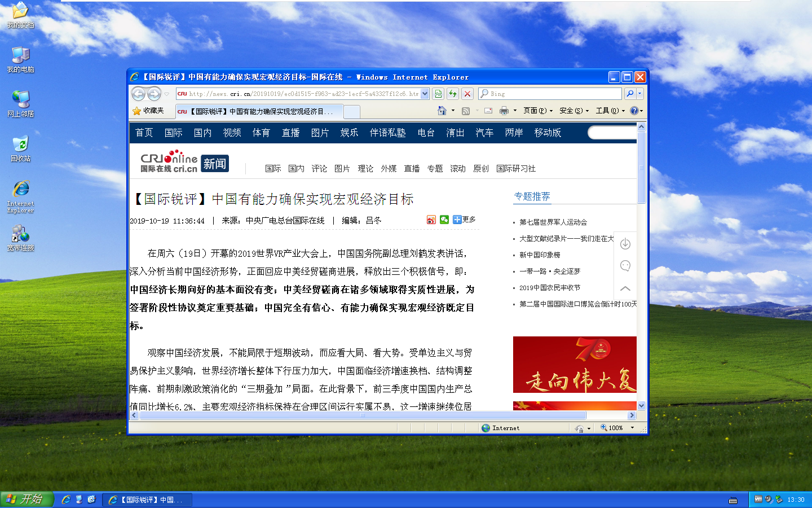Click the browser Forward arrow button
This screenshot has width=812, height=508.
154,94
